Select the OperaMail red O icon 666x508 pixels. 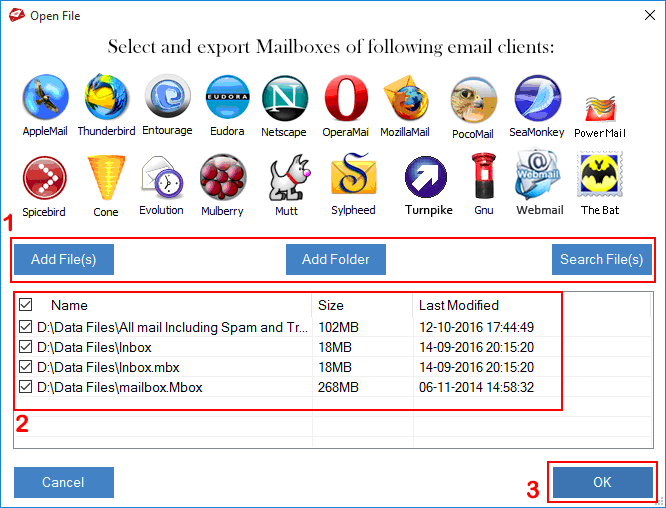pyautogui.click(x=346, y=98)
